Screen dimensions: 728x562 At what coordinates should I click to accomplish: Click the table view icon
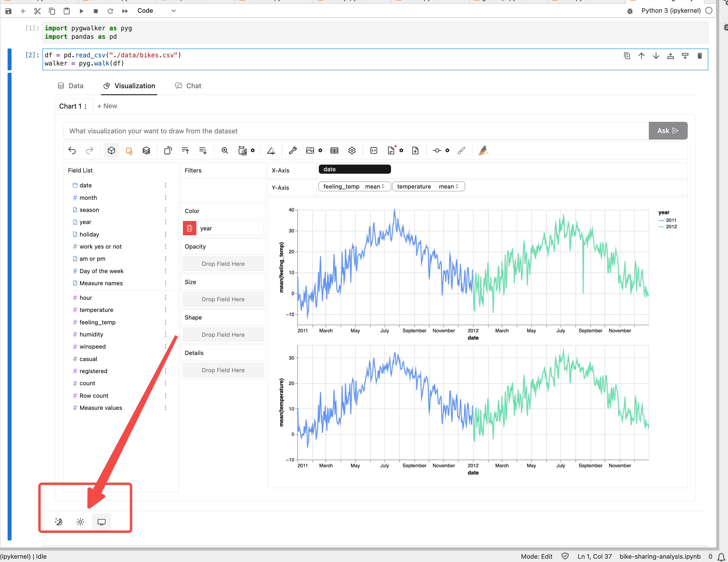pos(334,151)
